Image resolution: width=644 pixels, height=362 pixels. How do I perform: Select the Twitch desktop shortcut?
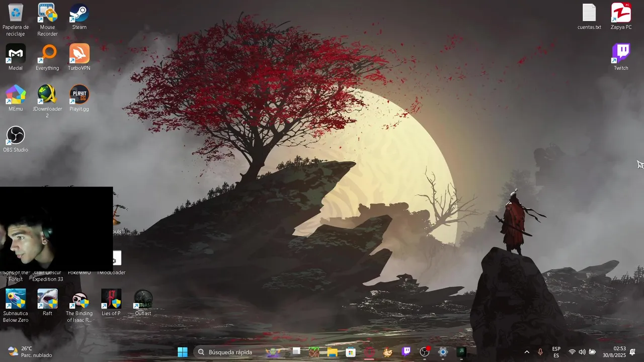pyautogui.click(x=621, y=57)
